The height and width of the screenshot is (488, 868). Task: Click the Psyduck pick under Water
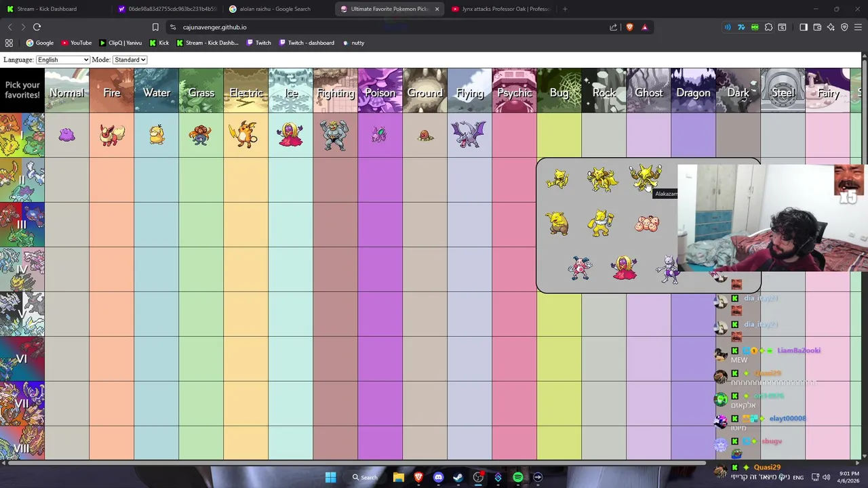click(x=157, y=135)
